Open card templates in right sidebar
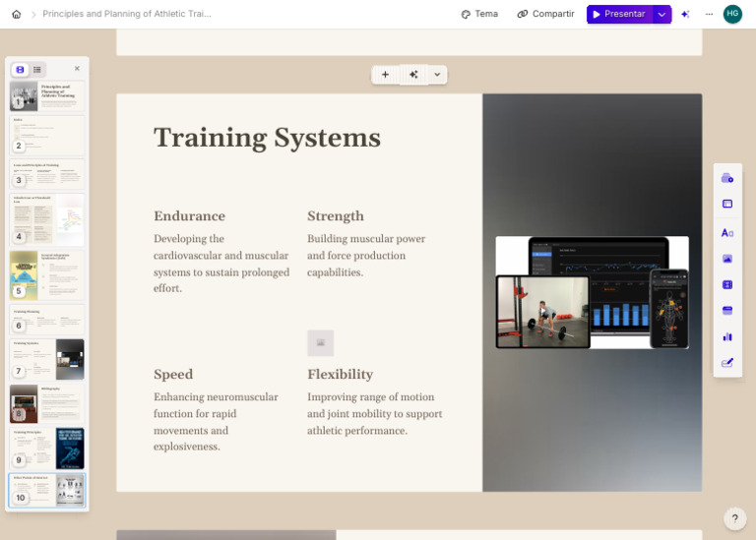The image size is (756, 540). coord(727,178)
